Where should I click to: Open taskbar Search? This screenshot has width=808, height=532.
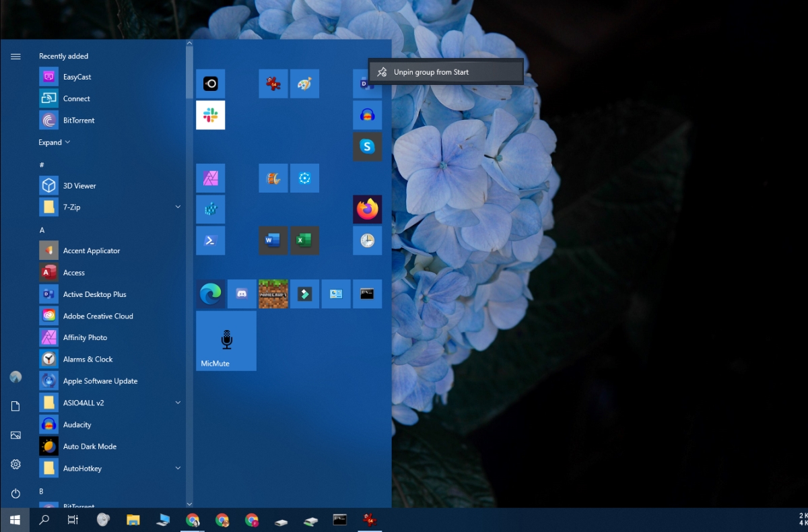44,520
